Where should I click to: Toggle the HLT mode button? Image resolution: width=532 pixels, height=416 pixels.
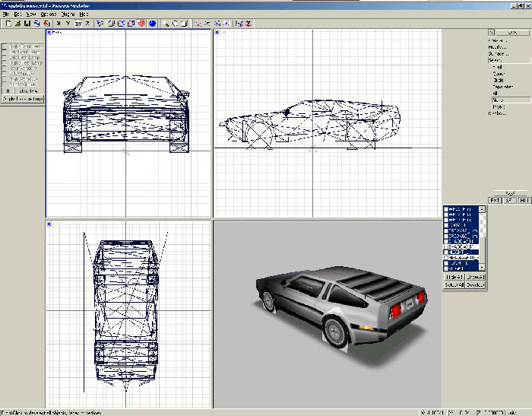(x=524, y=200)
